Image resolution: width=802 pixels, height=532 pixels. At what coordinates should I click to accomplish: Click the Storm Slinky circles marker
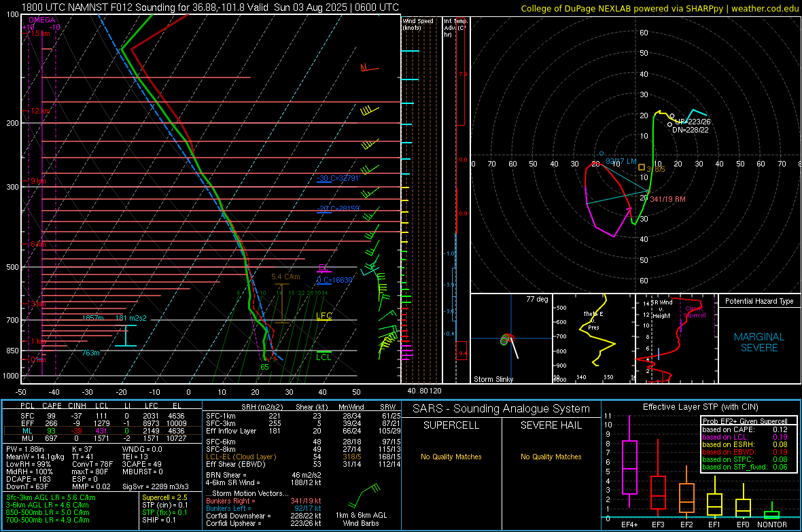[x=507, y=339]
